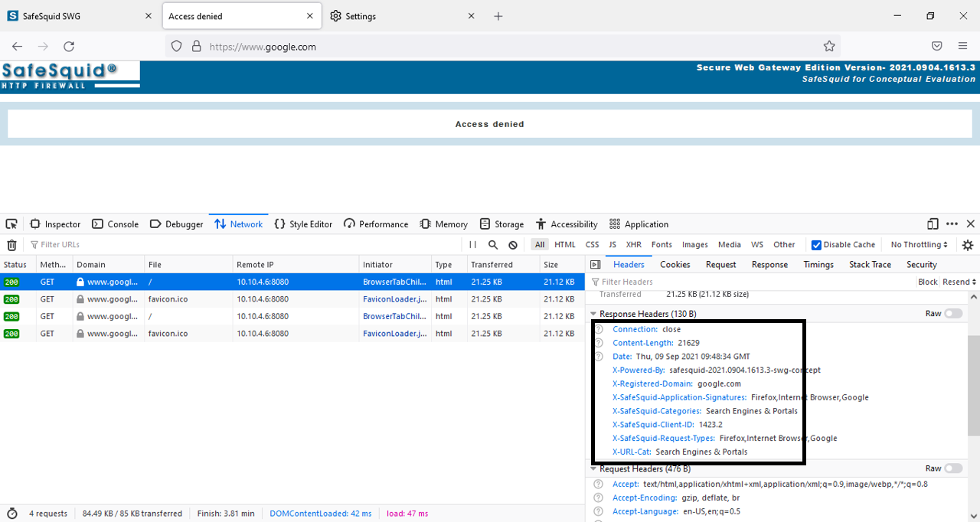This screenshot has width=980, height=522.
Task: Click the padlock site-info icon
Action: (x=196, y=46)
